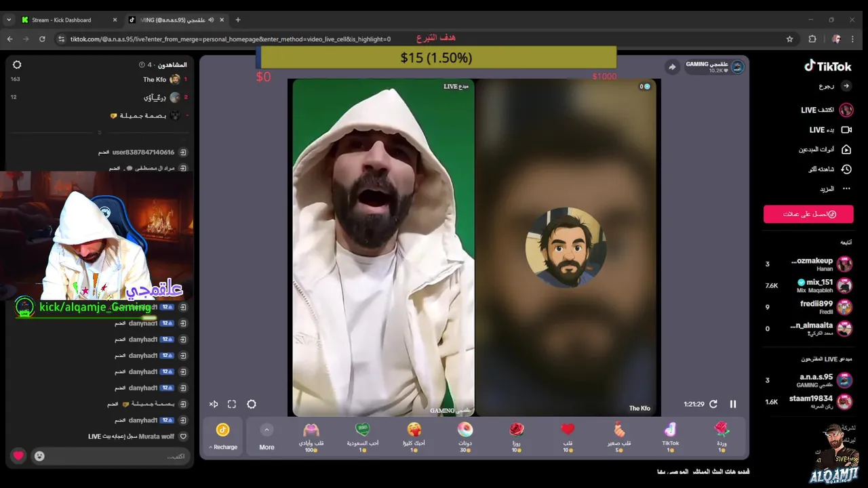The image size is (868, 488).
Task: Send the وردة rose gift
Action: [722, 437]
